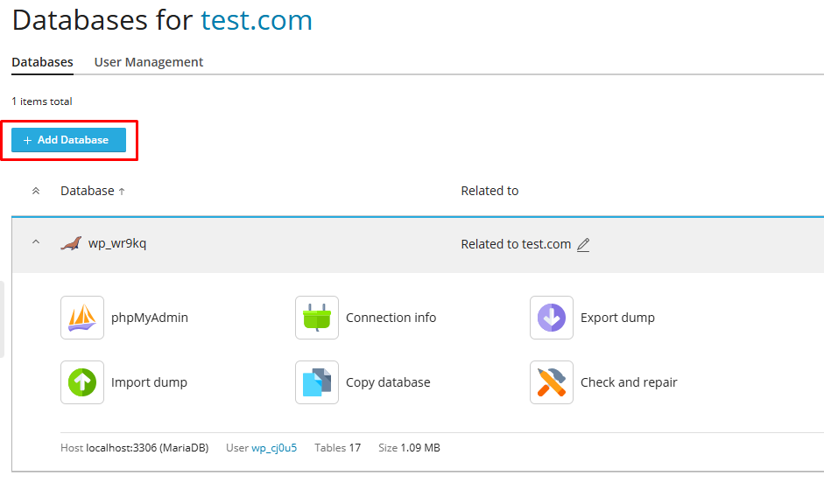
Task: Click the Related to column header
Action: coord(489,191)
